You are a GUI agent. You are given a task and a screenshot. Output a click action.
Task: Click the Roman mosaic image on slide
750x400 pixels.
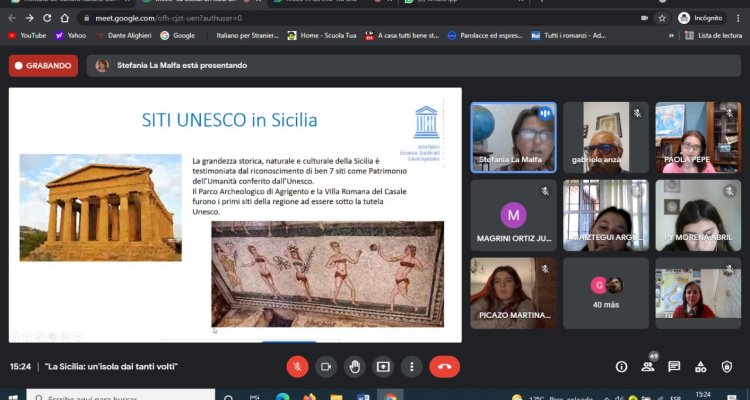point(328,274)
